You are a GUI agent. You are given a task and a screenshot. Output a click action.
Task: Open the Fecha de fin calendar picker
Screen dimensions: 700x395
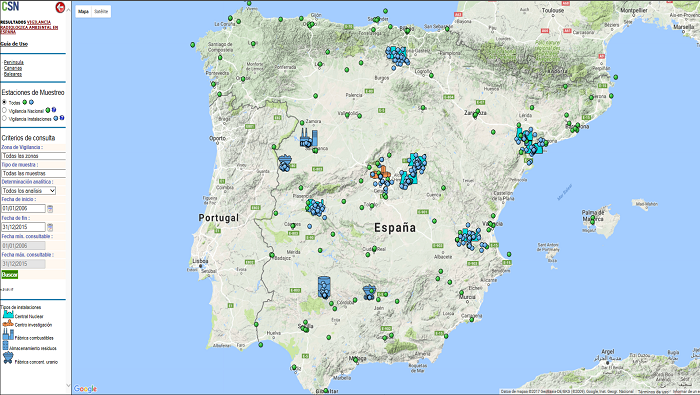(50, 227)
